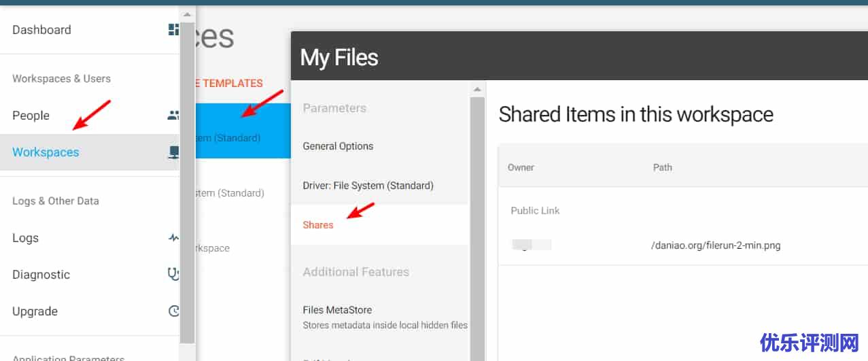Screen dimensions: 868x361
Task: Click the parameters panel scroll-up arrow
Action: (x=477, y=90)
